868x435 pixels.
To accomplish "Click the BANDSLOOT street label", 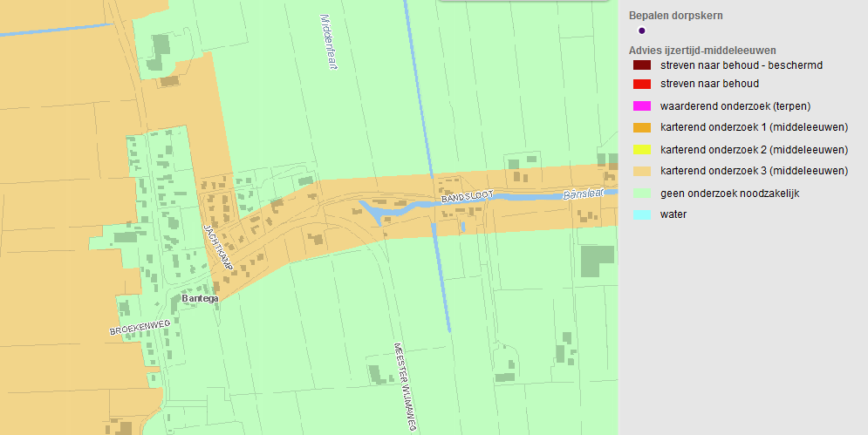I will tap(468, 196).
